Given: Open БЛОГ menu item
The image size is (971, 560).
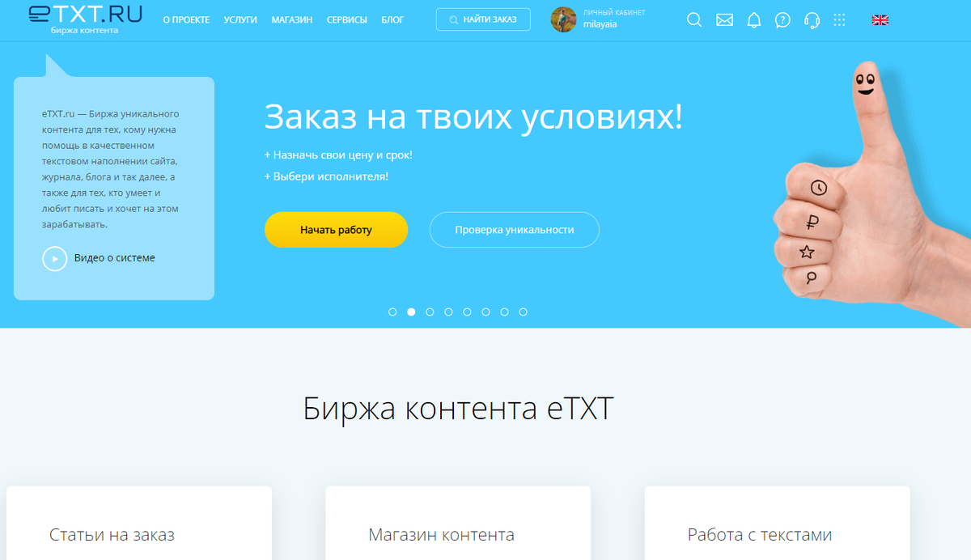Looking at the screenshot, I should coord(392,19).
